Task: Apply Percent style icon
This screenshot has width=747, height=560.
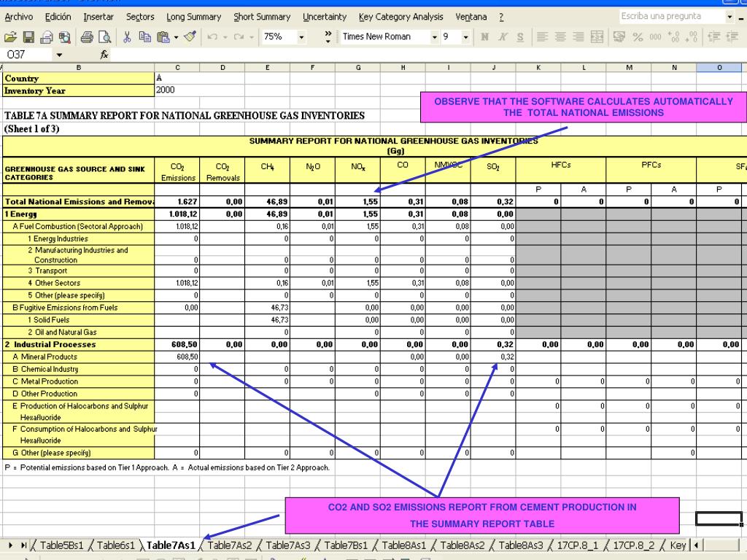Action: (638, 36)
